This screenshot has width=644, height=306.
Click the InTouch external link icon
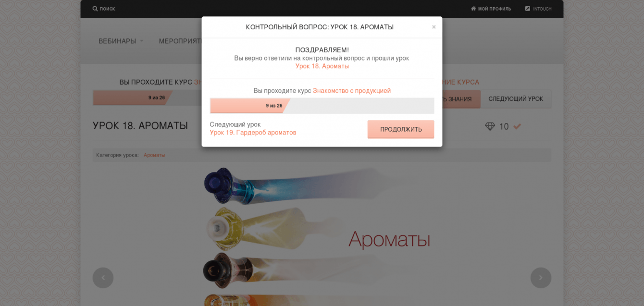point(528,9)
